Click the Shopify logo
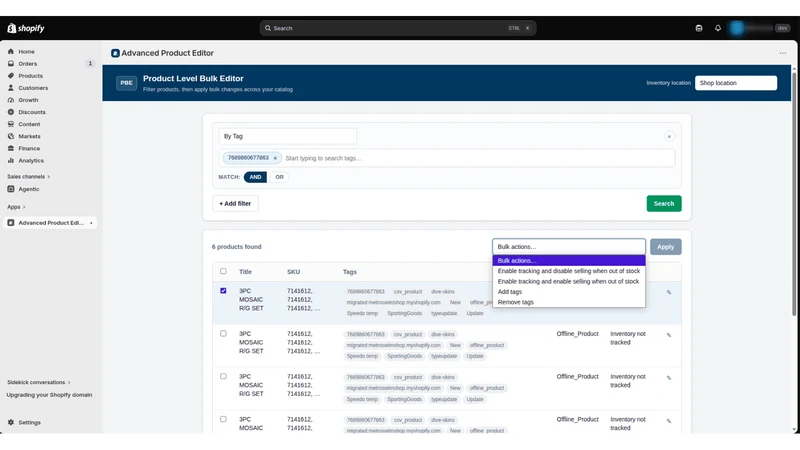 26,28
